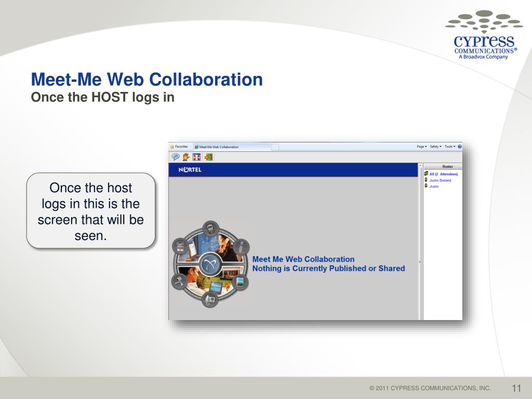Click the Roster panel header

(443, 167)
